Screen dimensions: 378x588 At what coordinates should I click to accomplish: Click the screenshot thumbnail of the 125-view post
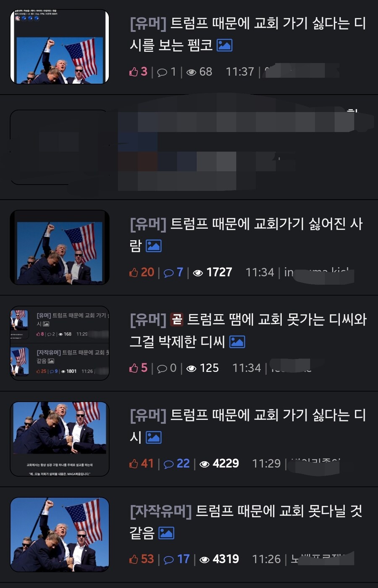[60, 343]
